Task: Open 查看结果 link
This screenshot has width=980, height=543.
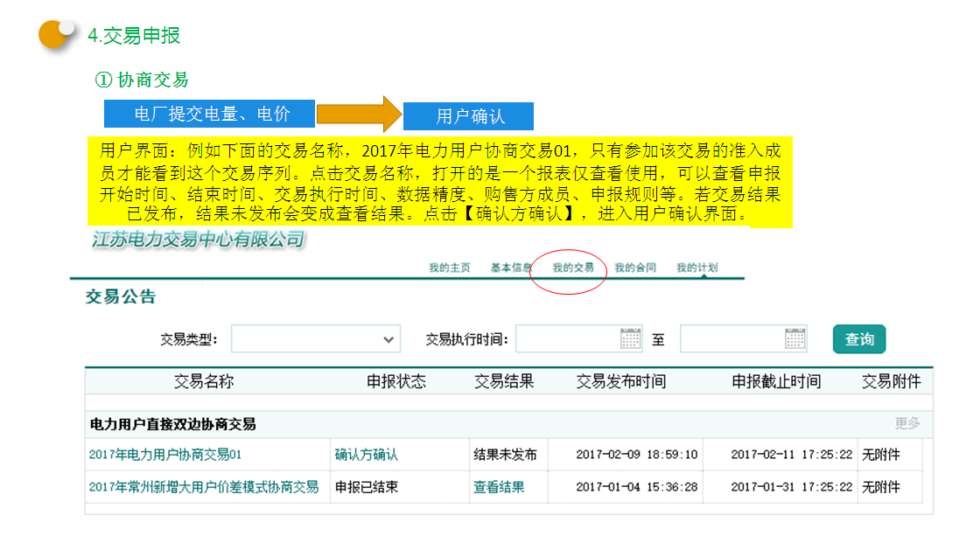Action: coord(499,487)
